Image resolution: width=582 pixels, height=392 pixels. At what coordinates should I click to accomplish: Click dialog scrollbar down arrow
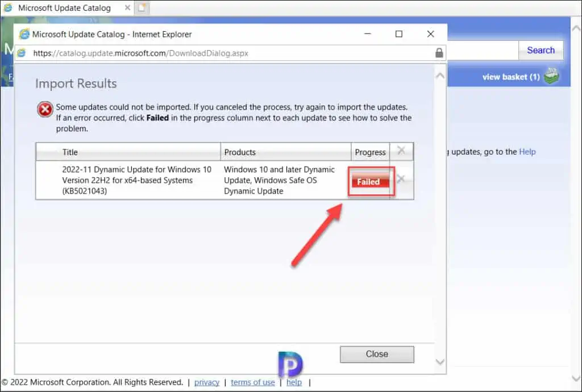440,362
